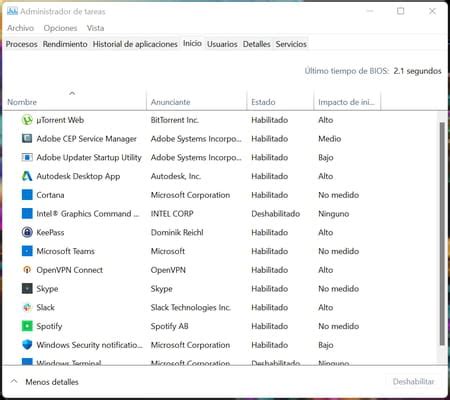Select the Skype entry name
The width and height of the screenshot is (450, 400).
[47, 289]
